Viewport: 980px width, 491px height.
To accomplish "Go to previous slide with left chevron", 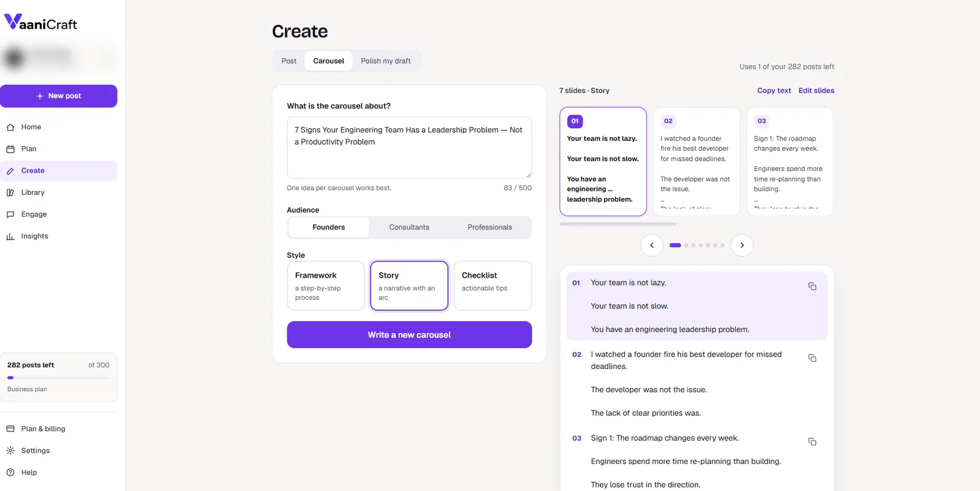I will click(652, 245).
